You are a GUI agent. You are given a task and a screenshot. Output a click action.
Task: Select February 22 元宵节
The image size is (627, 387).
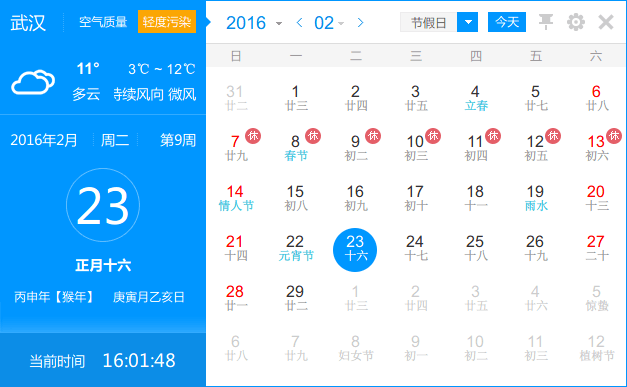(296, 248)
